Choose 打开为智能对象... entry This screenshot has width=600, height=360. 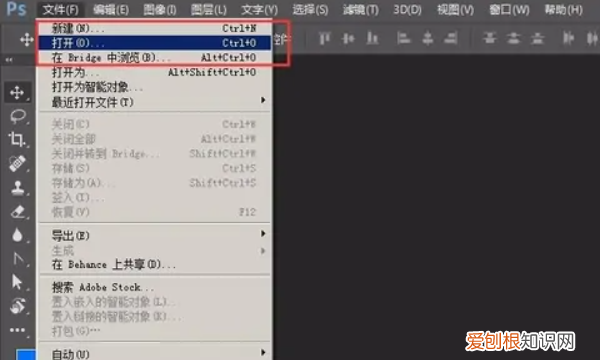[x=155, y=87]
